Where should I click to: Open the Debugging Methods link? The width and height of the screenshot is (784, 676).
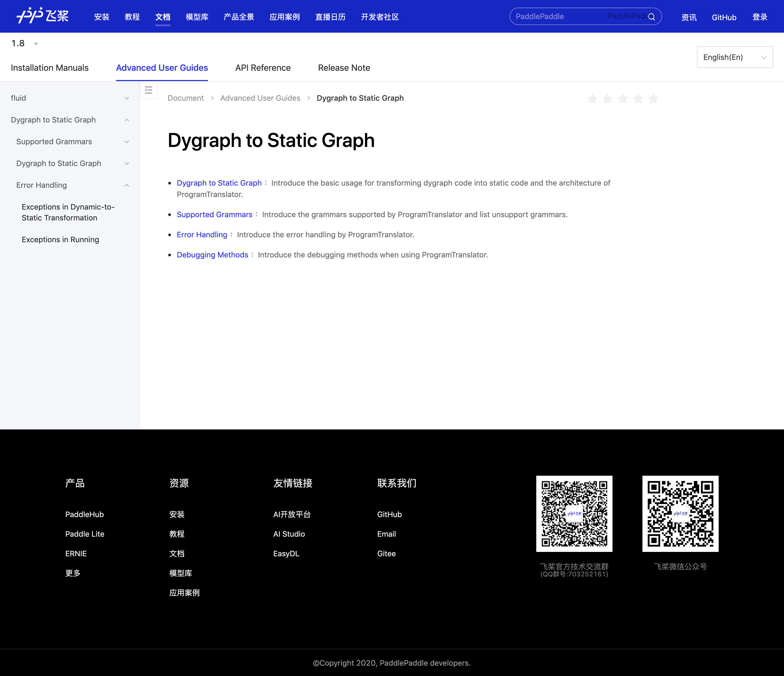212,255
